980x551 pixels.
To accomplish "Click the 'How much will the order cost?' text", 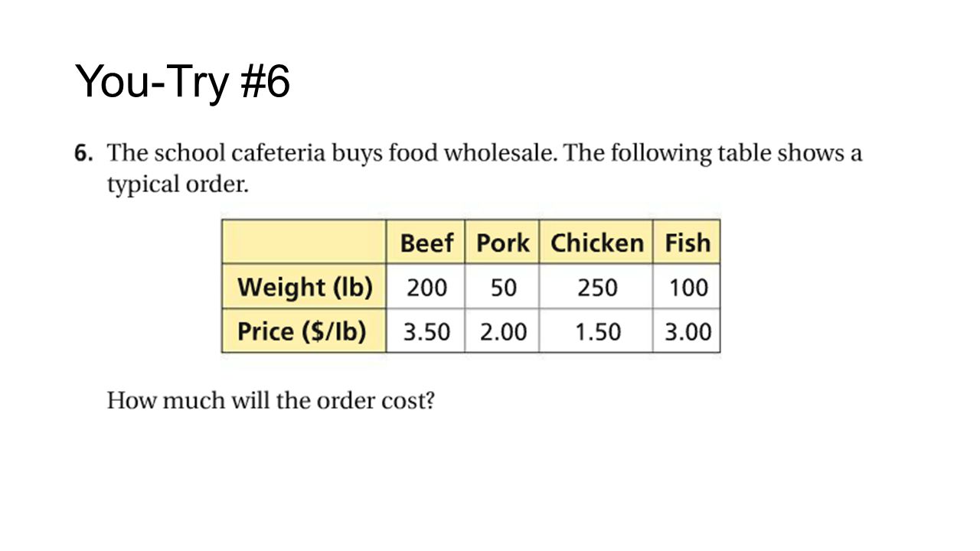I will tap(271, 400).
